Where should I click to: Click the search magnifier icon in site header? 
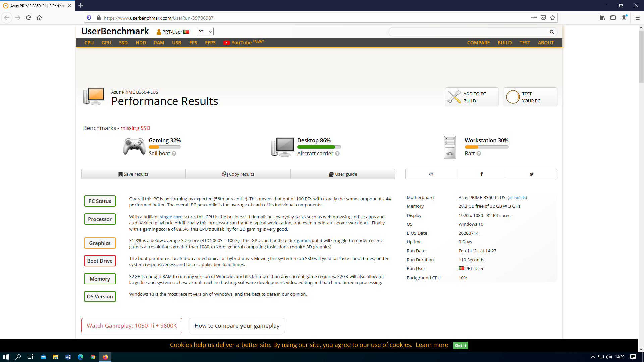552,32
